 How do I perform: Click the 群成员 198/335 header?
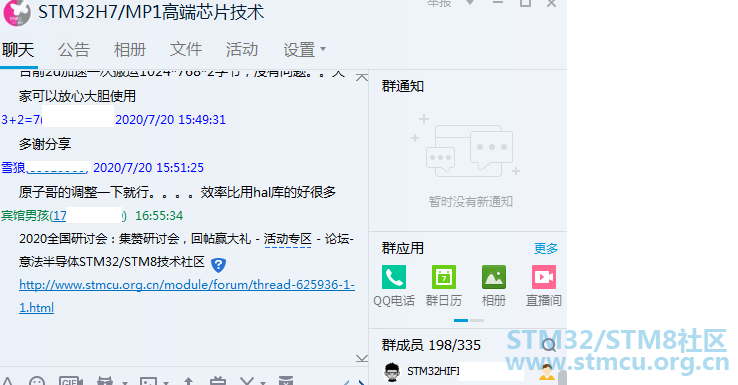(431, 345)
